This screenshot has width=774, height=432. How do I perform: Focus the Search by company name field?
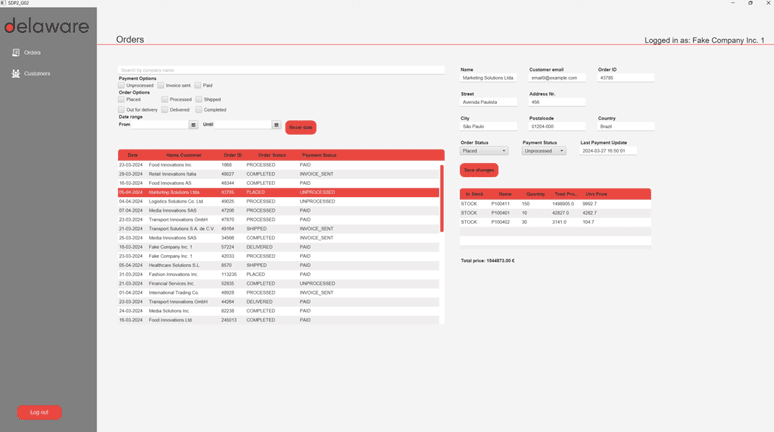coord(281,70)
